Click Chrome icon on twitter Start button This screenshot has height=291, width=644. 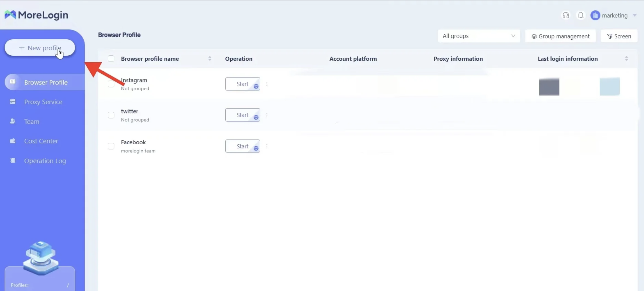256,117
